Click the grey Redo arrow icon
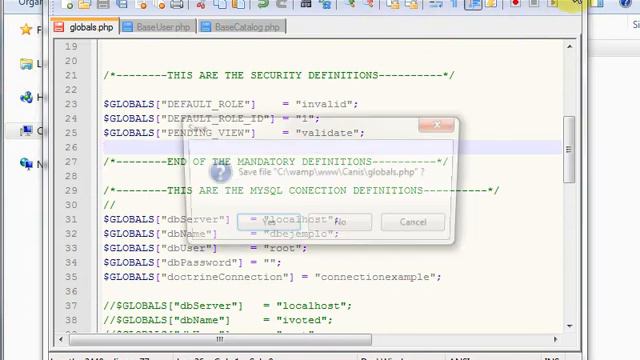 pos(282,4)
